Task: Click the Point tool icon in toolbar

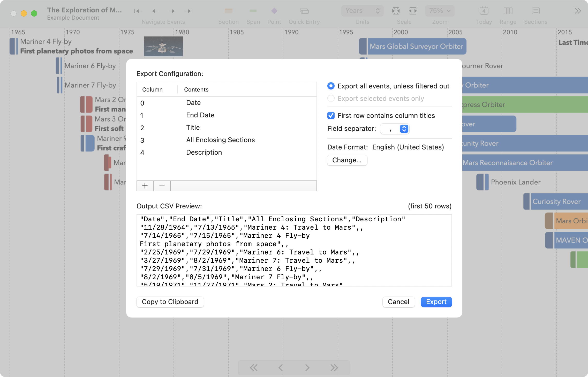Action: pyautogui.click(x=274, y=10)
